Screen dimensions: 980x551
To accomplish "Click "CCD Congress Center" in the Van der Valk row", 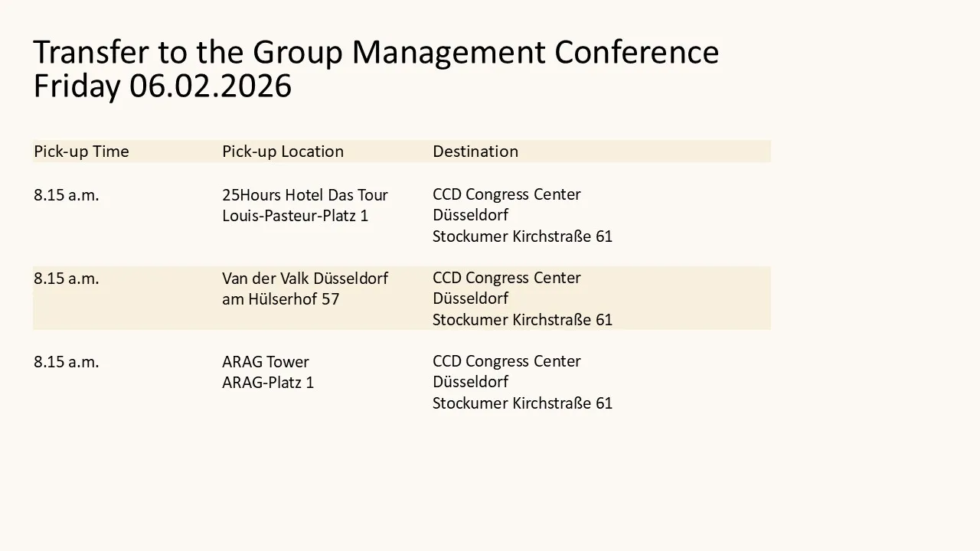I will click(506, 278).
